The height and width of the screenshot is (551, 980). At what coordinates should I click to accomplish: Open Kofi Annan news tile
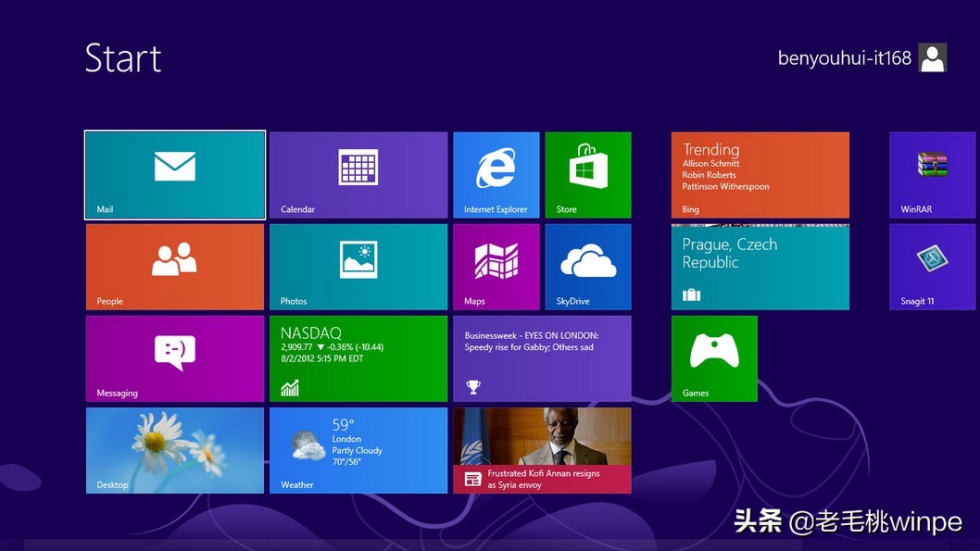tap(542, 450)
